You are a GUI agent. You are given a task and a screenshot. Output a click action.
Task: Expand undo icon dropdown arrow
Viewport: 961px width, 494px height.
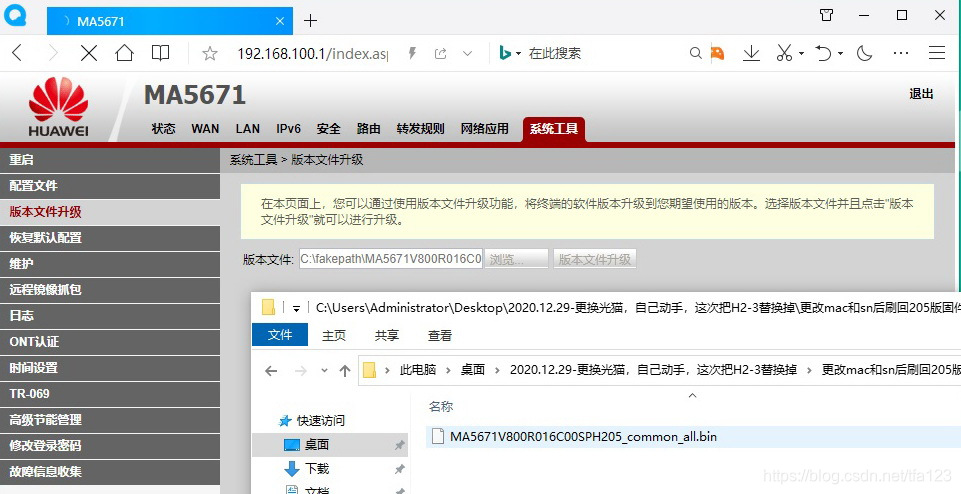[840, 54]
